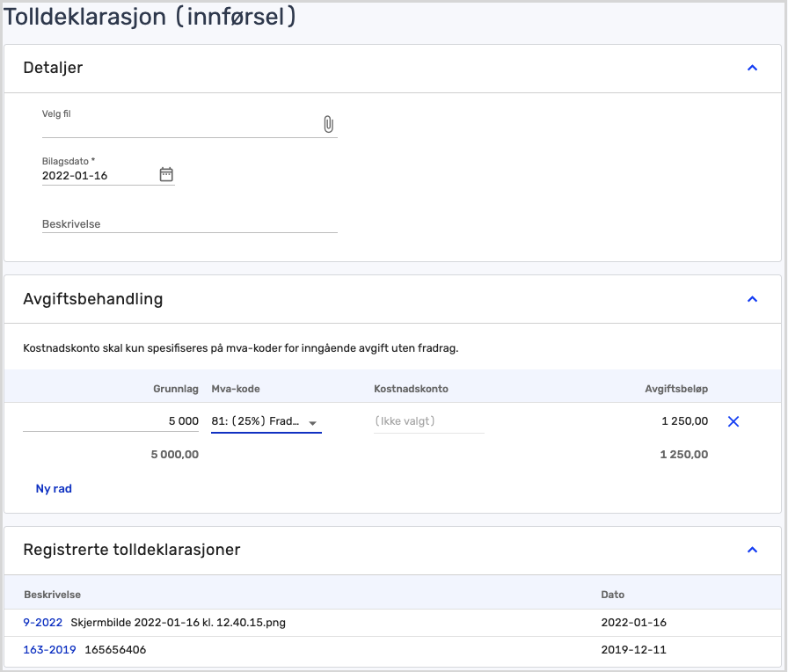
Task: Open the Kostnadskonto (Ikke valgt) selector
Action: (428, 421)
